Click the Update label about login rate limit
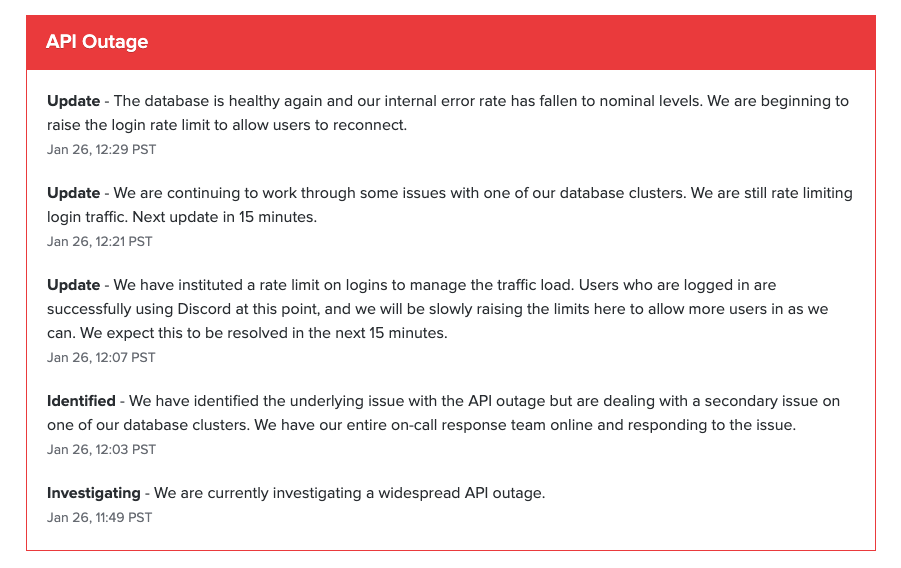Screen dimensions: 901x568 point(74,285)
